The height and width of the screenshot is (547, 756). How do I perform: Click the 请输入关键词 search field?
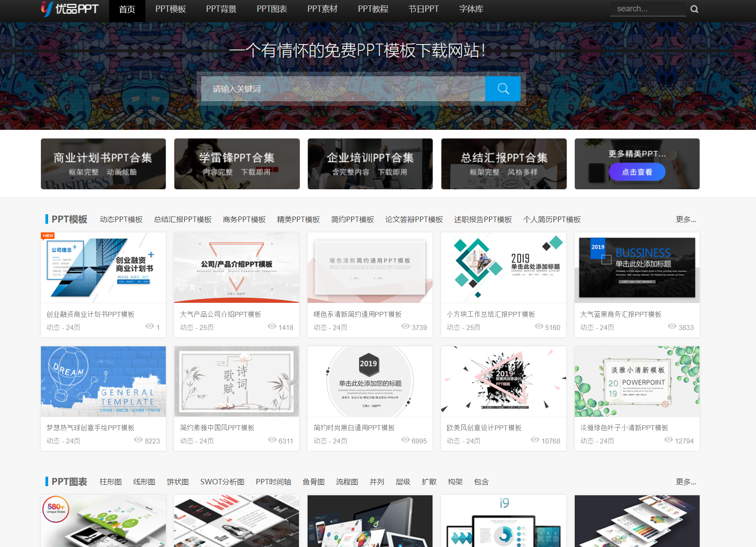pos(343,89)
